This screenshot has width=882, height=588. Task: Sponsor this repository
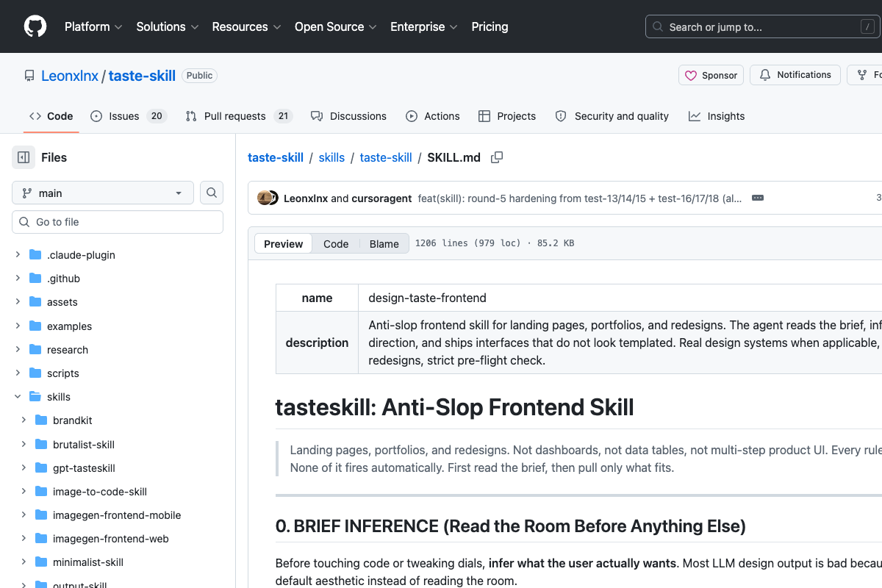(x=711, y=75)
